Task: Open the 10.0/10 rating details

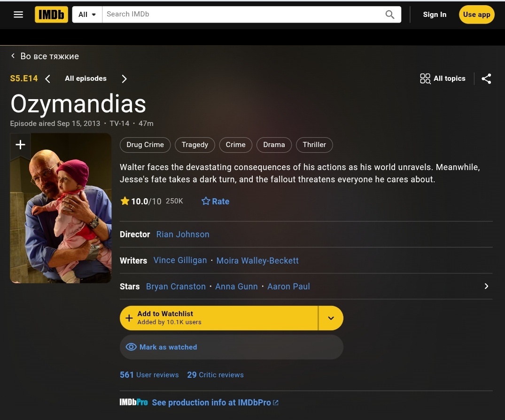Action: coord(152,201)
